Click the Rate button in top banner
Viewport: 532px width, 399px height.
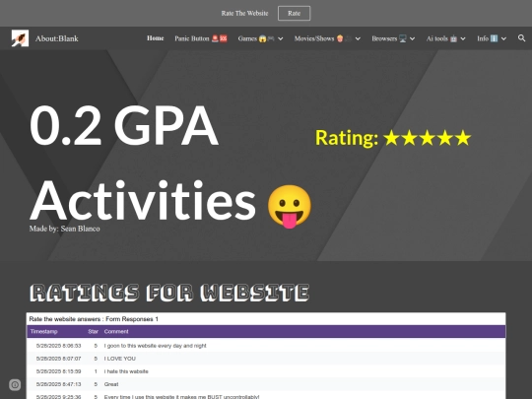[294, 13]
